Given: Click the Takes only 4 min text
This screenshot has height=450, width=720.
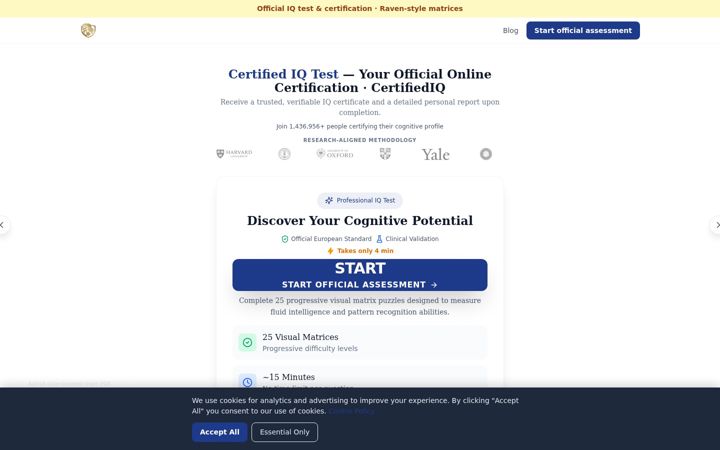Looking at the screenshot, I should point(365,251).
